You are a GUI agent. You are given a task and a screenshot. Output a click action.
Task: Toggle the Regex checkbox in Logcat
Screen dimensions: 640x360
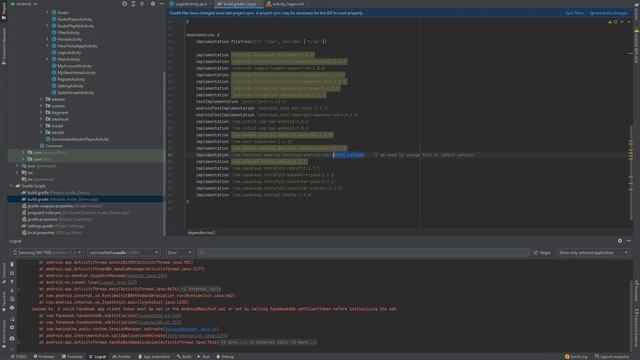click(536, 253)
